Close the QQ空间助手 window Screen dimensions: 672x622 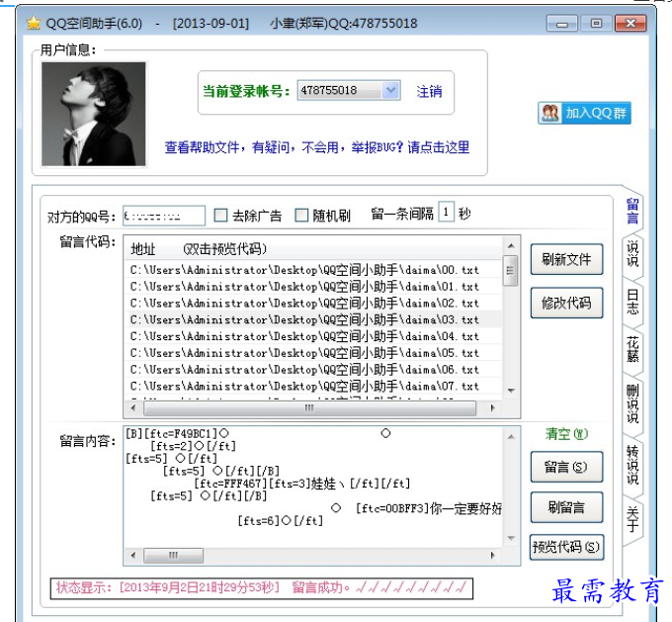[x=630, y=24]
